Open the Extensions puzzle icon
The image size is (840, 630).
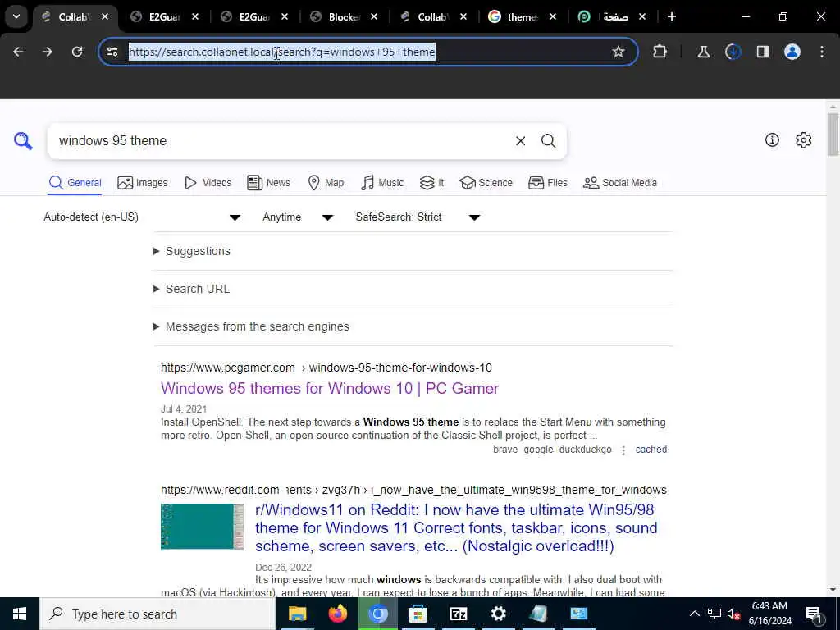tap(660, 52)
